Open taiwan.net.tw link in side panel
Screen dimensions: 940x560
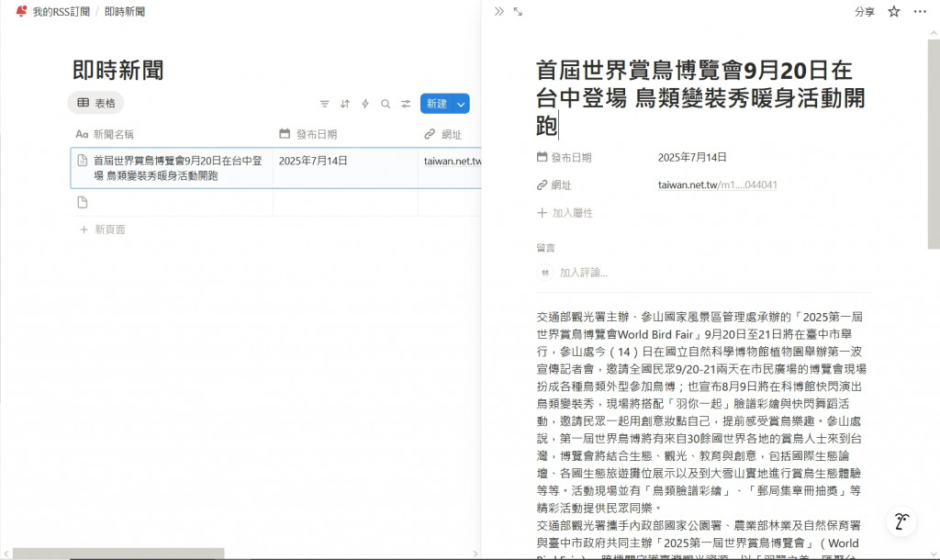718,185
